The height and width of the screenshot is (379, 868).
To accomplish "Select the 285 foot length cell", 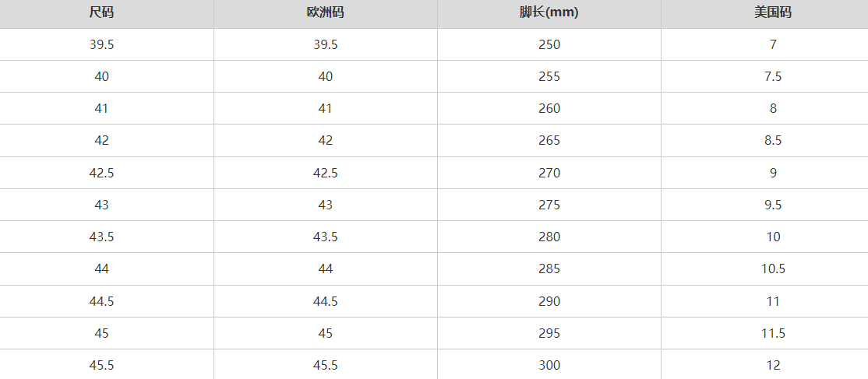I will [549, 268].
